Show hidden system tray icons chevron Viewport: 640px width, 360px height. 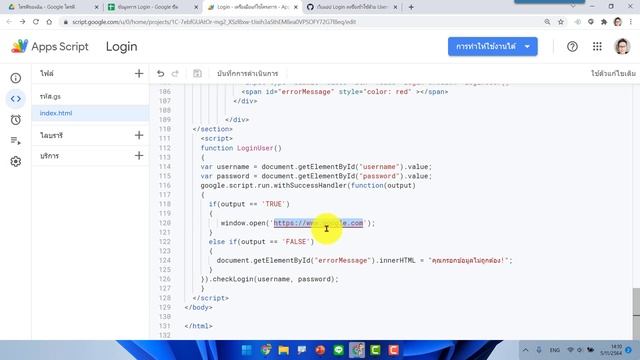(525, 350)
